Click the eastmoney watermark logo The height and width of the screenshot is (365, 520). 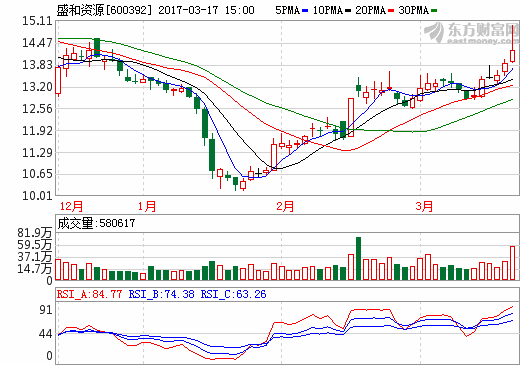(472, 33)
